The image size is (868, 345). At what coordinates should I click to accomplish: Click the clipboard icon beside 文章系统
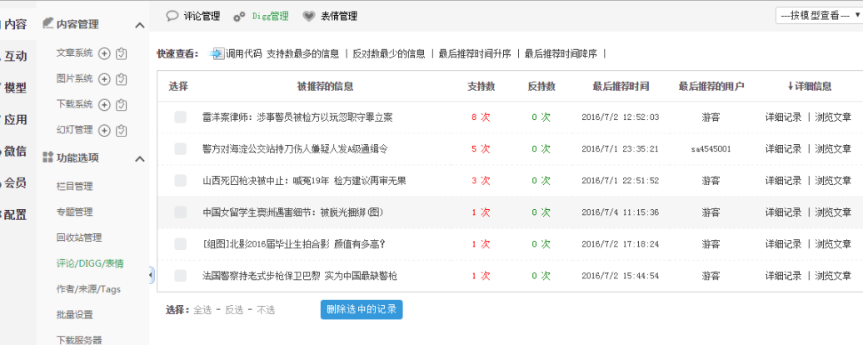[x=122, y=53]
